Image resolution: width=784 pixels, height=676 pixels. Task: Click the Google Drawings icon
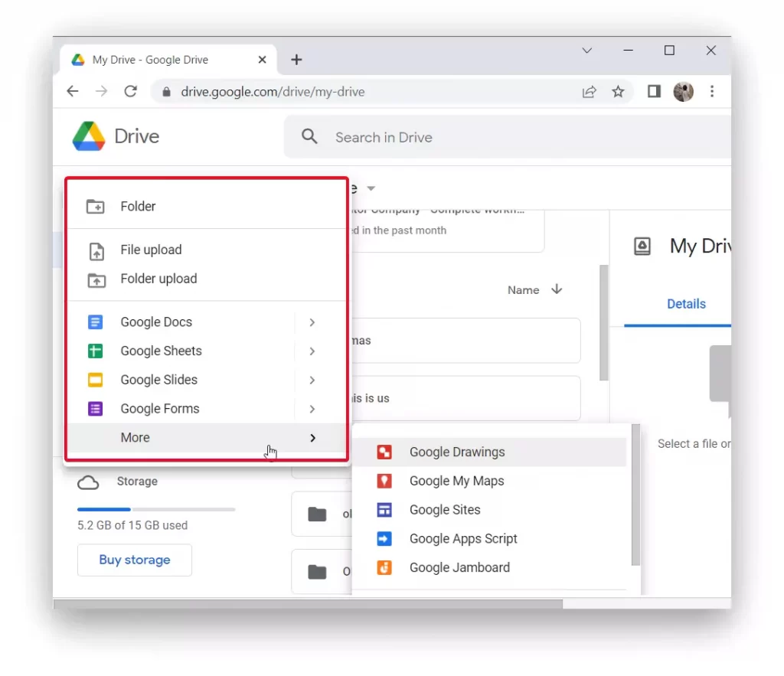384,452
